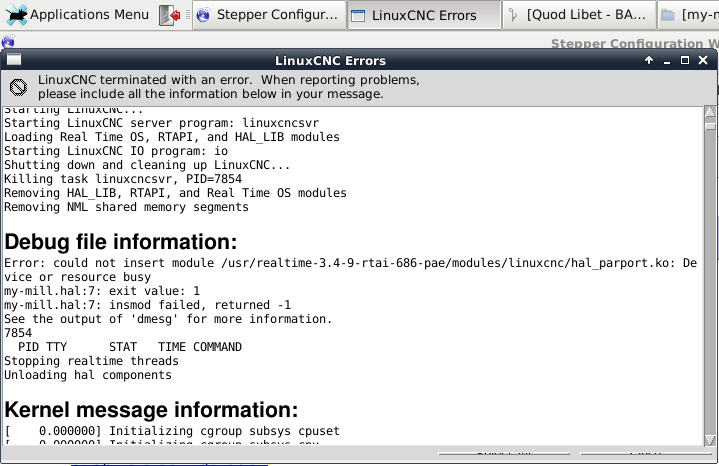719x466 pixels.
Task: Open the [my-m... folder taskbar window
Action: coord(689,15)
